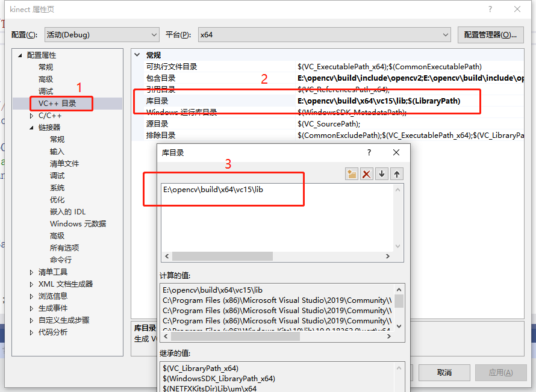Collapse the 链接器 tree node
This screenshot has height=392, width=536.
(31, 128)
